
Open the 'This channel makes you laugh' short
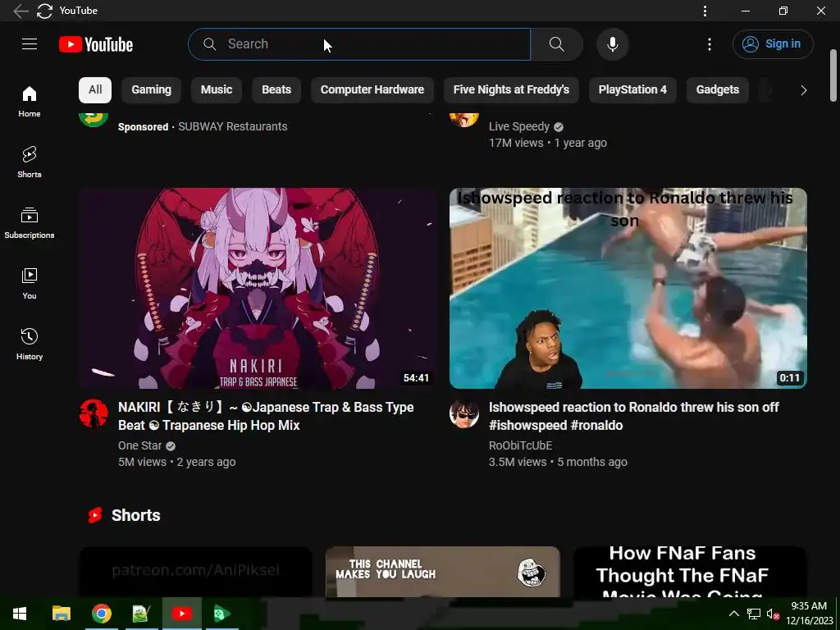[442, 572]
